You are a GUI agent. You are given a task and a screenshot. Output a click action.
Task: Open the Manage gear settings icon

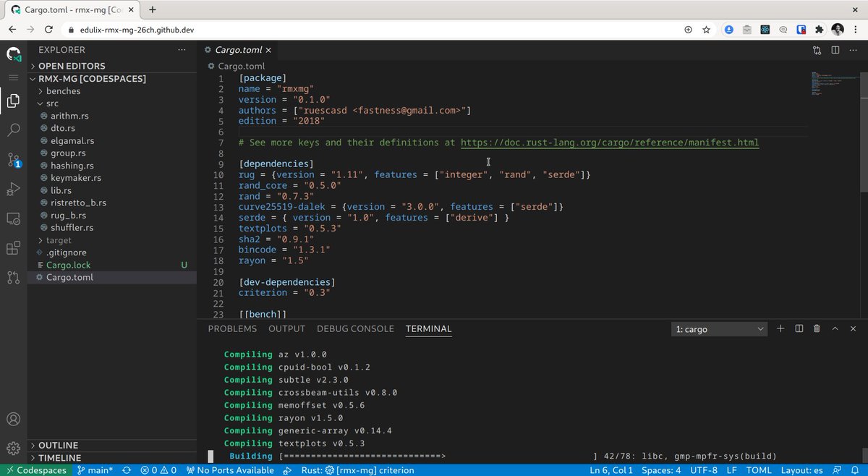[x=13, y=449]
